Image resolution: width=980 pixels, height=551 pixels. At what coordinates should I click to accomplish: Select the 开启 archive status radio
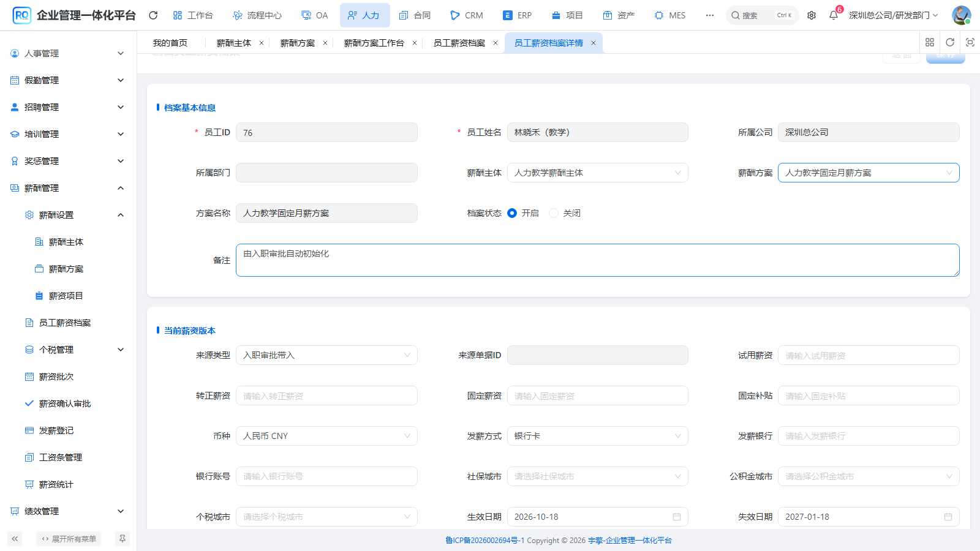tap(512, 213)
